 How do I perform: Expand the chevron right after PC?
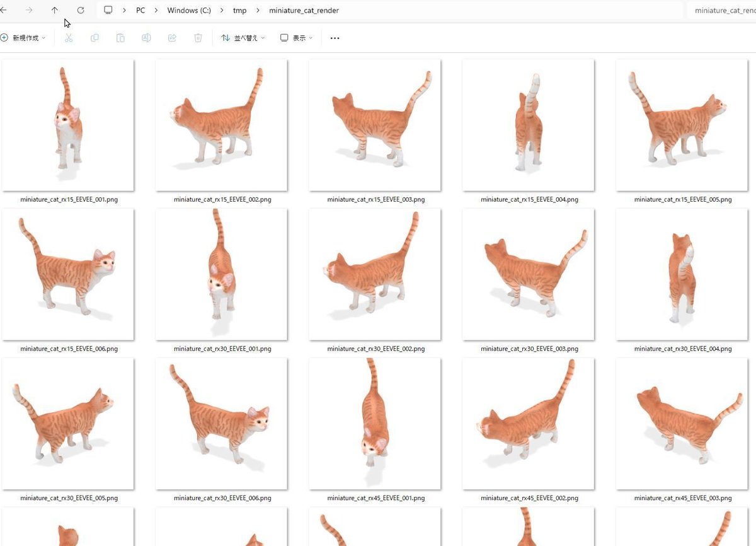coord(156,10)
